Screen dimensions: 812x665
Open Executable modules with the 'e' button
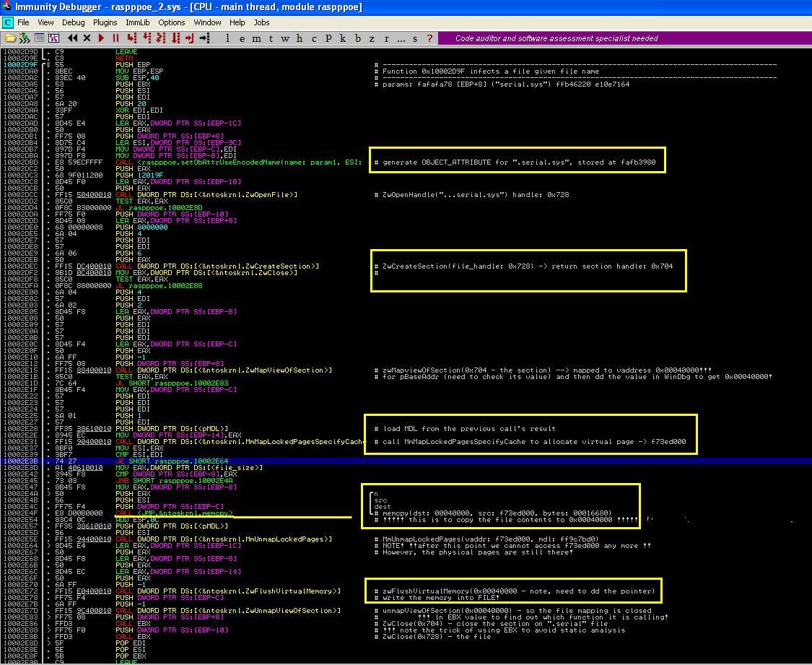[x=242, y=39]
